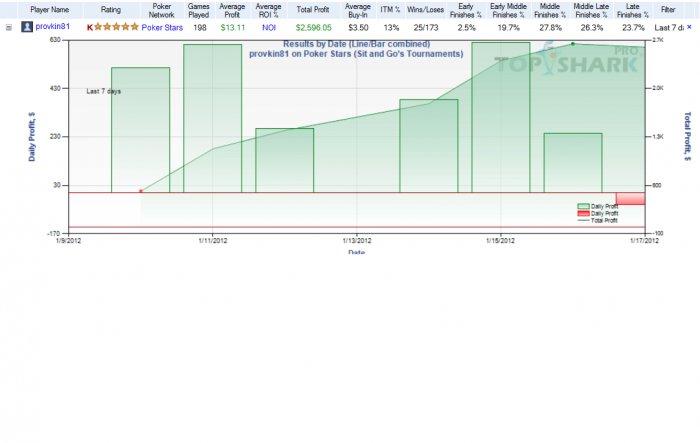This screenshot has height=443, width=700.
Task: Click the 1/13/2012 date axis label
Action: (x=357, y=241)
